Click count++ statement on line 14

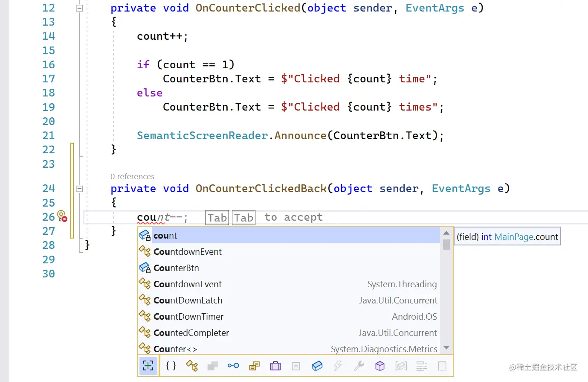click(x=162, y=37)
